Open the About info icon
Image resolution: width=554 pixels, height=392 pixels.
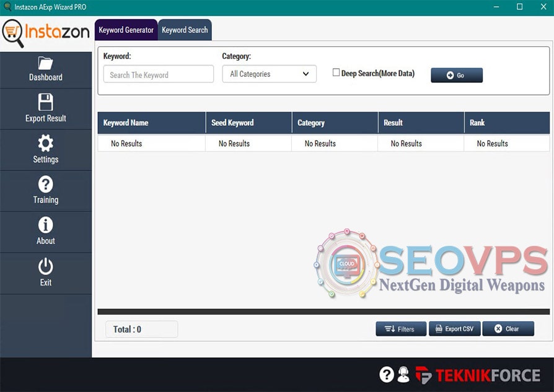point(46,225)
